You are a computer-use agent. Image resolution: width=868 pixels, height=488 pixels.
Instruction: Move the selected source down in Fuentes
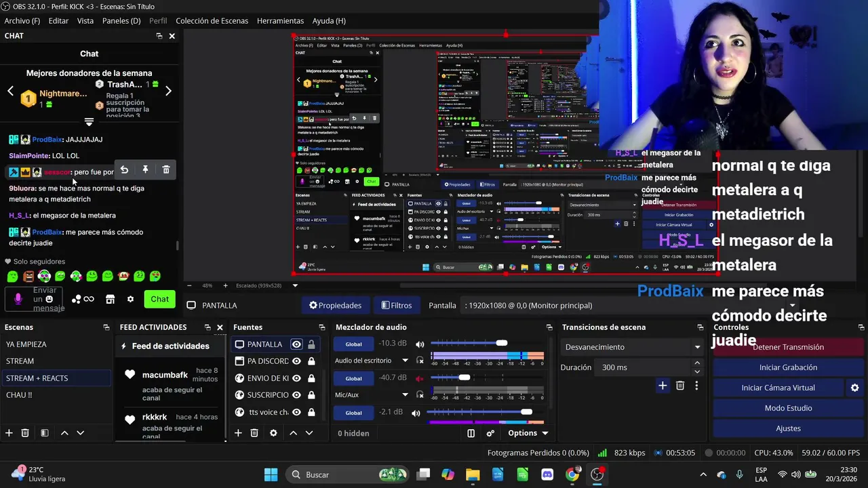coord(309,433)
